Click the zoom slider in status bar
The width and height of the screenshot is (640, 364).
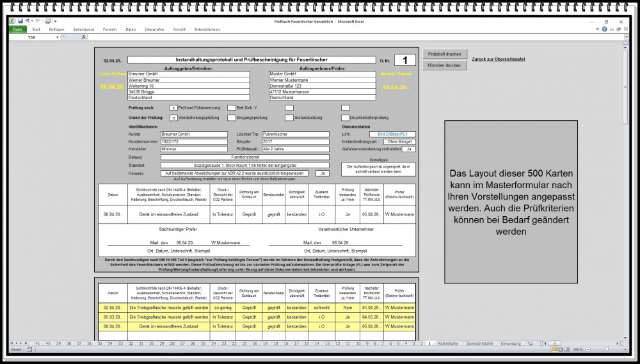point(607,349)
